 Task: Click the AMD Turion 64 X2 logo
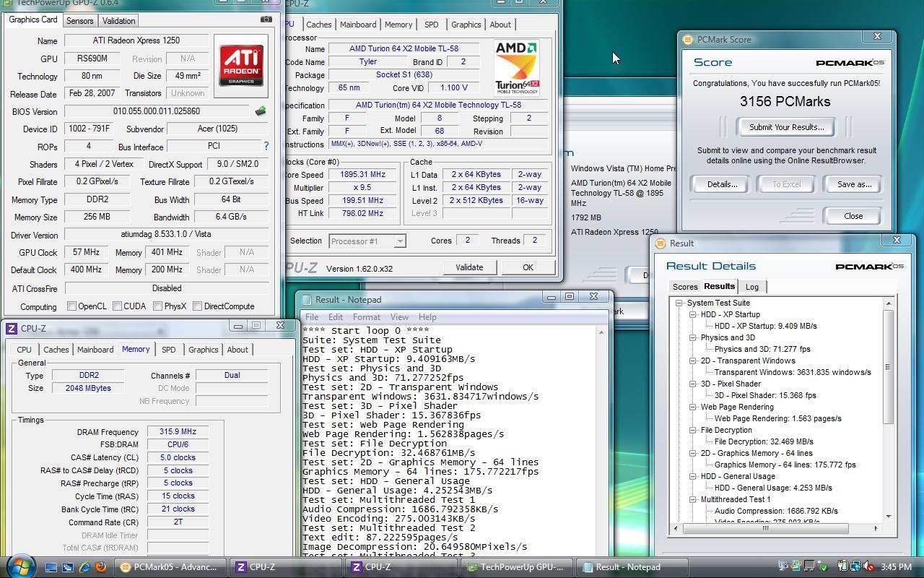(517, 68)
